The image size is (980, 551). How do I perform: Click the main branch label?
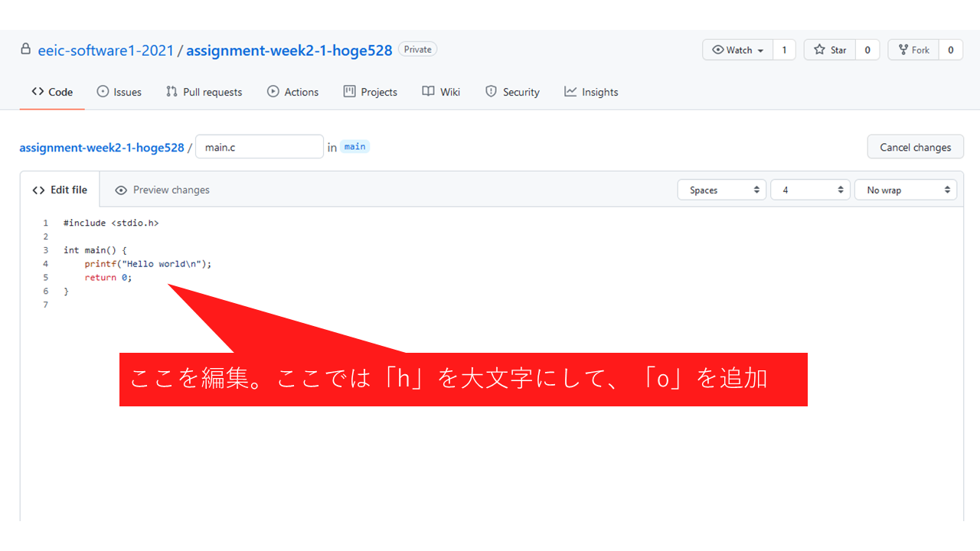(x=354, y=146)
